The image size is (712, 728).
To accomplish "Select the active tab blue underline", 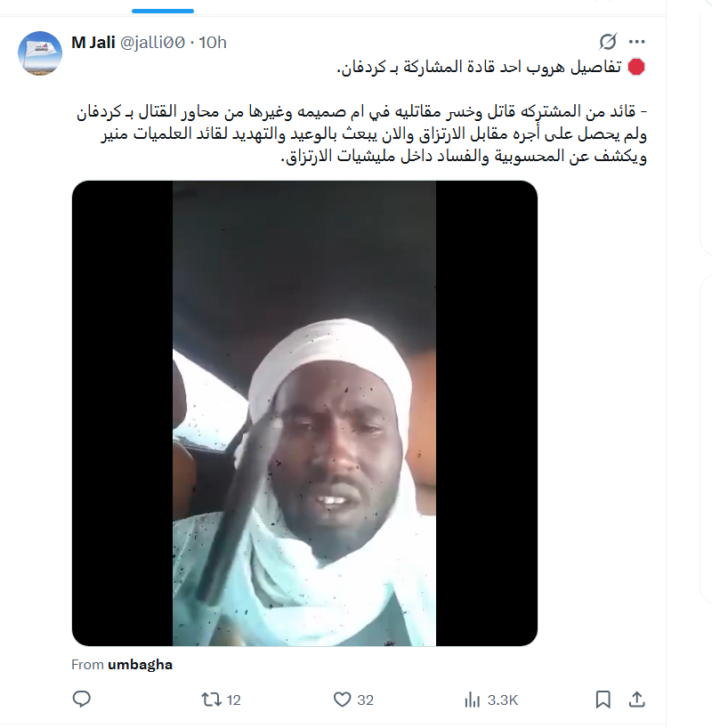I will tap(163, 11).
